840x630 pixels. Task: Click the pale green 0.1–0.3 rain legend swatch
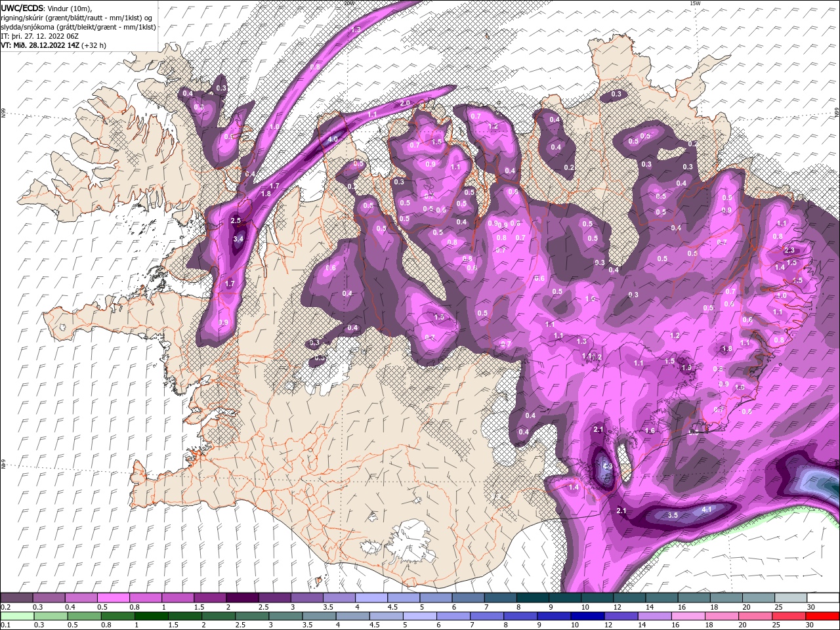16,616
